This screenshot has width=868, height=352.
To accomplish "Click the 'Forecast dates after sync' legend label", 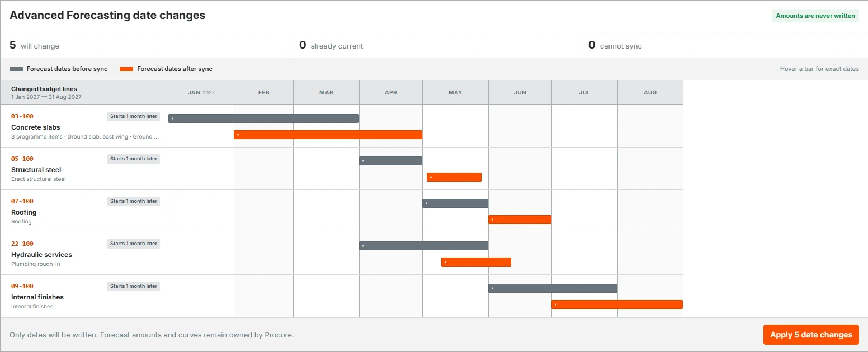I will click(175, 69).
